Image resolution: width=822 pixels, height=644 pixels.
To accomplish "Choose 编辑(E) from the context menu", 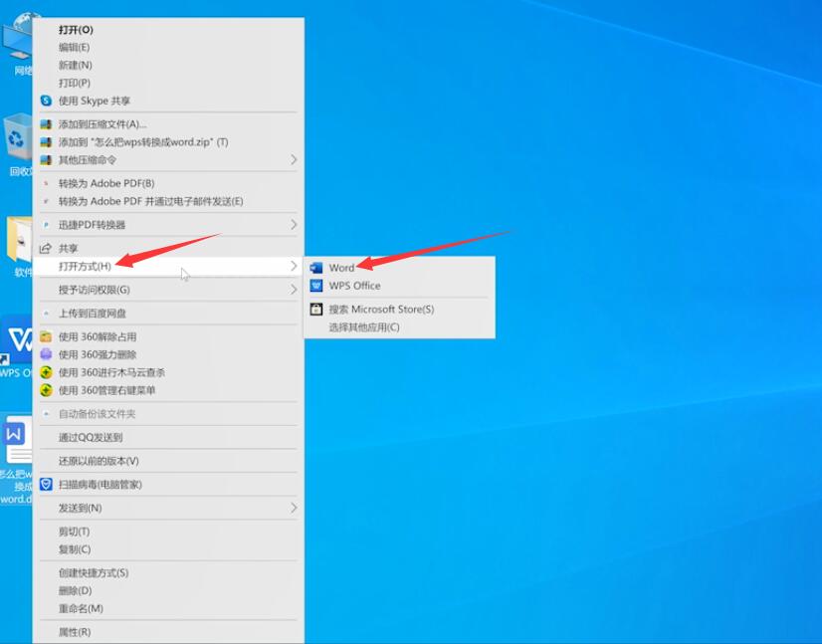I will click(x=168, y=47).
